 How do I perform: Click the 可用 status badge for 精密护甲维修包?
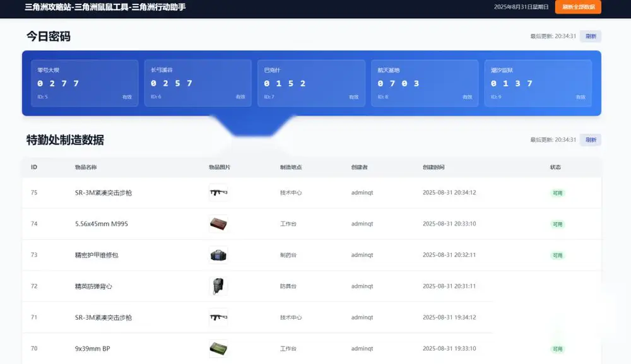point(557,255)
